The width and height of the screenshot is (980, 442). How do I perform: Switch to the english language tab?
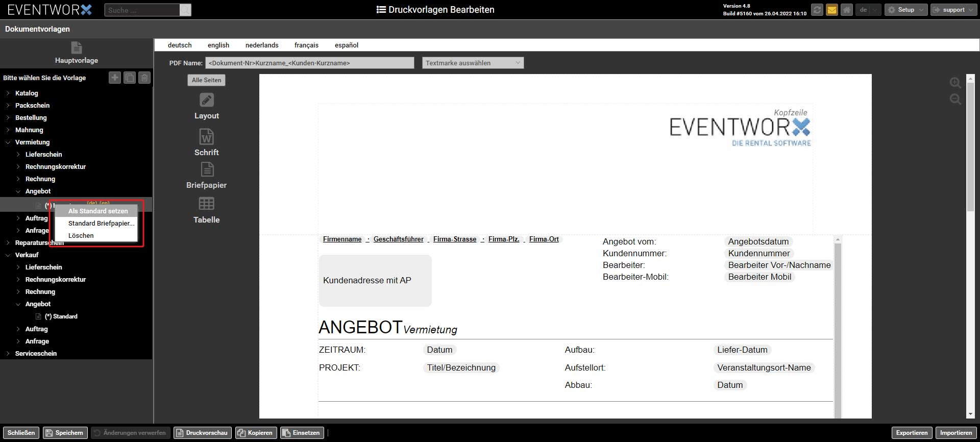(218, 45)
